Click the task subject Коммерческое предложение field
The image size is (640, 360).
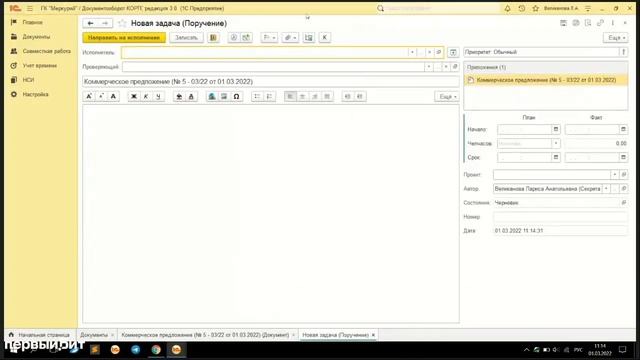pyautogui.click(x=271, y=82)
